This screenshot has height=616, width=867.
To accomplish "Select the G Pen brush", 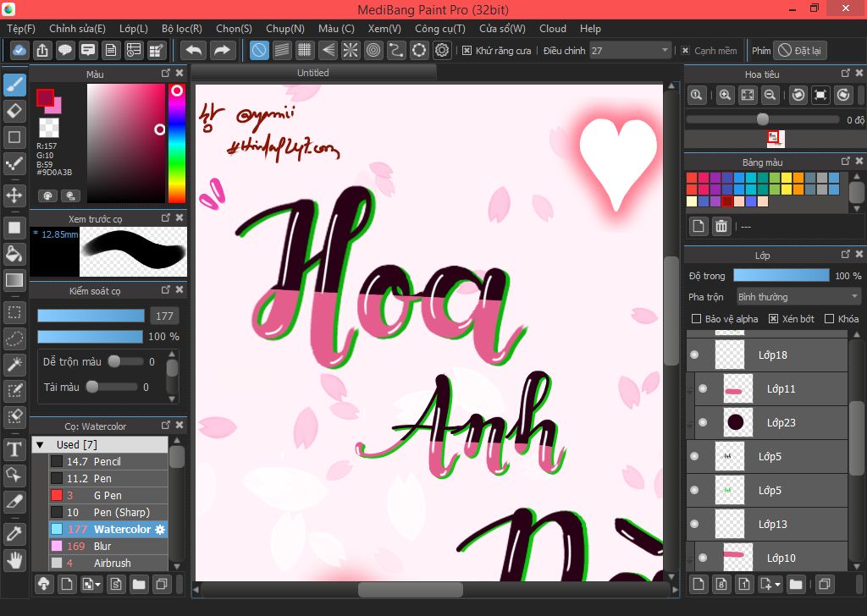I will point(108,495).
